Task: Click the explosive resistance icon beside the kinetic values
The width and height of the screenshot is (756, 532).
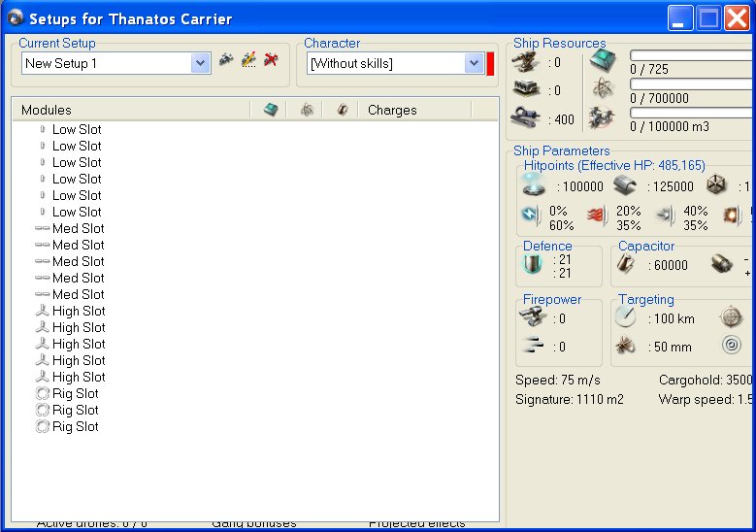Action: (733, 216)
